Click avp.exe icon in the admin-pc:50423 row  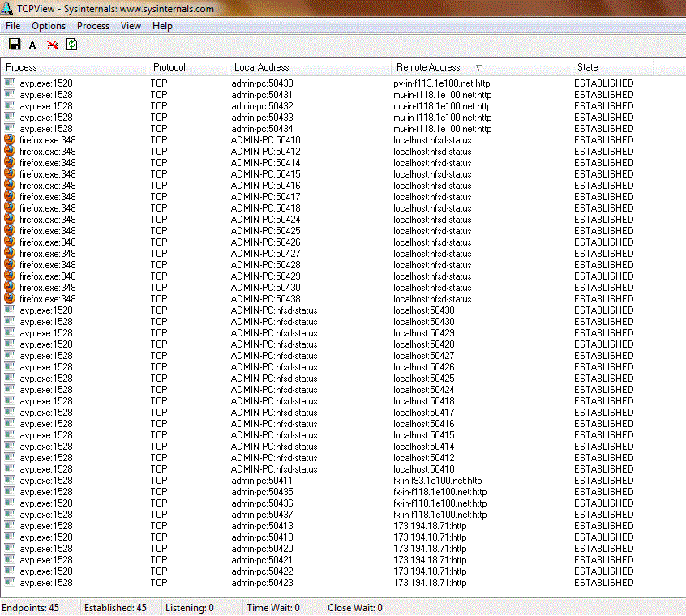click(x=10, y=582)
